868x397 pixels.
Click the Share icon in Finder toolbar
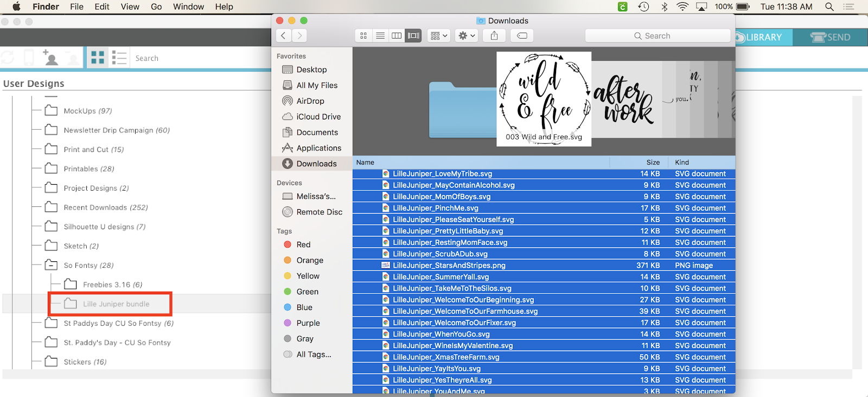click(x=494, y=36)
